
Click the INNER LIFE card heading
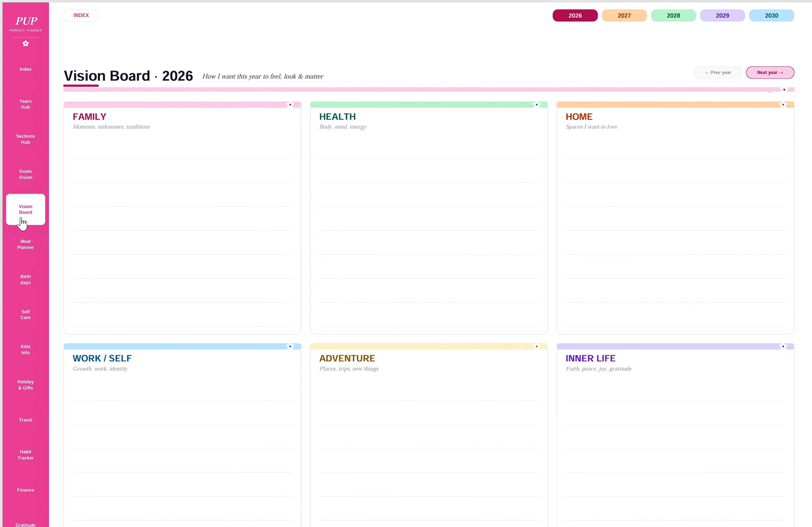[590, 358]
